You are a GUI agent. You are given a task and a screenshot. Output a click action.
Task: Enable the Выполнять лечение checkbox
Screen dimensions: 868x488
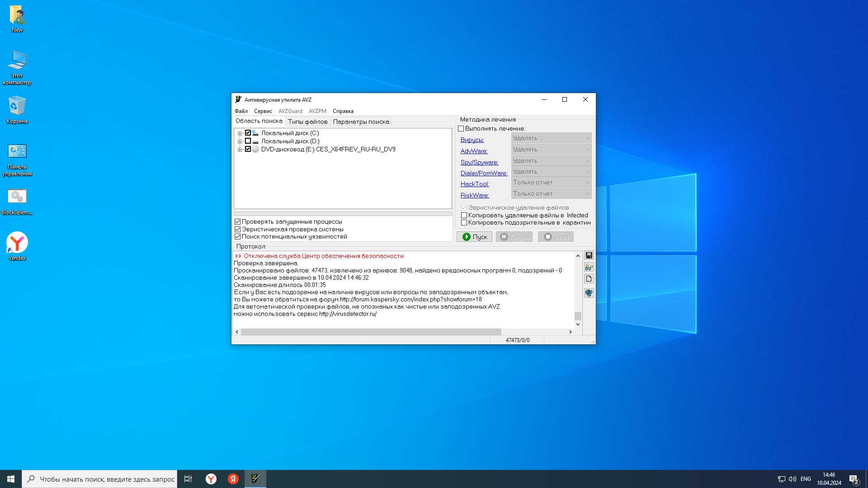[x=461, y=129]
